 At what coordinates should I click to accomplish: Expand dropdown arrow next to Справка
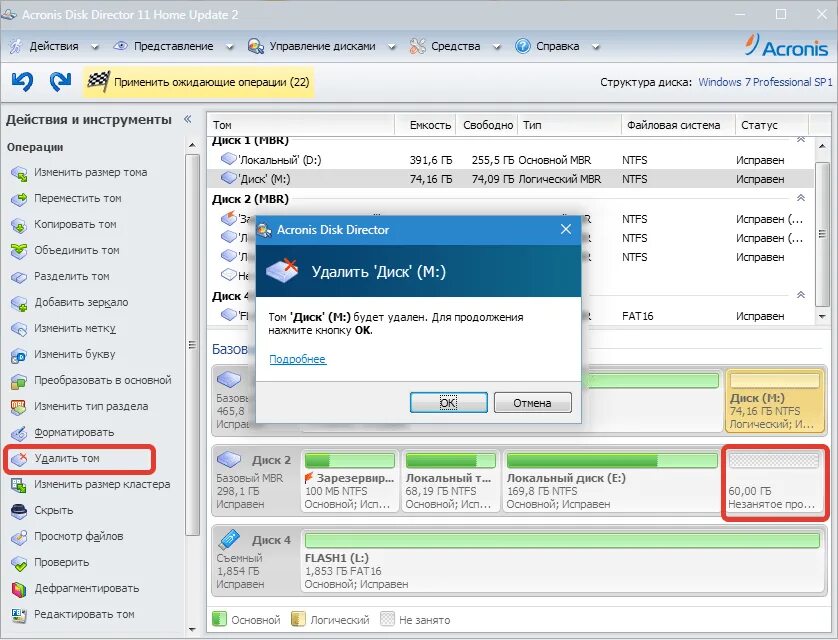[595, 47]
